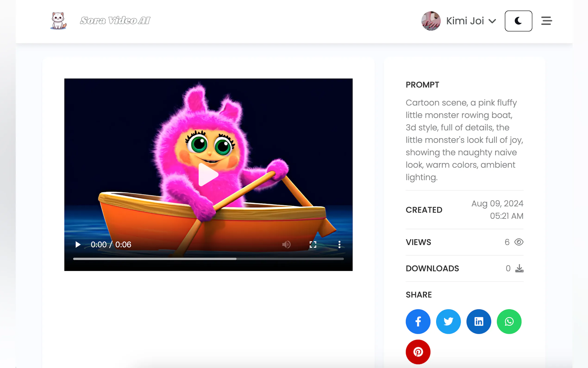Share video on Pinterest
Viewport: 588px width, 368px height.
pyautogui.click(x=418, y=352)
